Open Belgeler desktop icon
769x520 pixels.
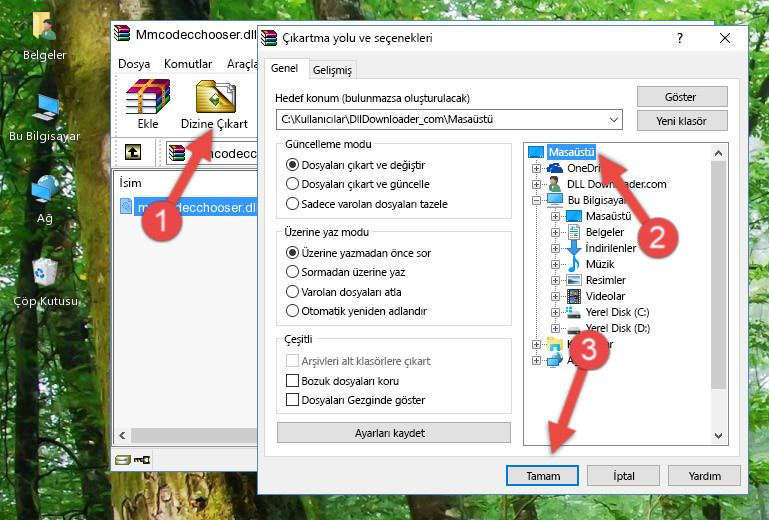point(44,26)
